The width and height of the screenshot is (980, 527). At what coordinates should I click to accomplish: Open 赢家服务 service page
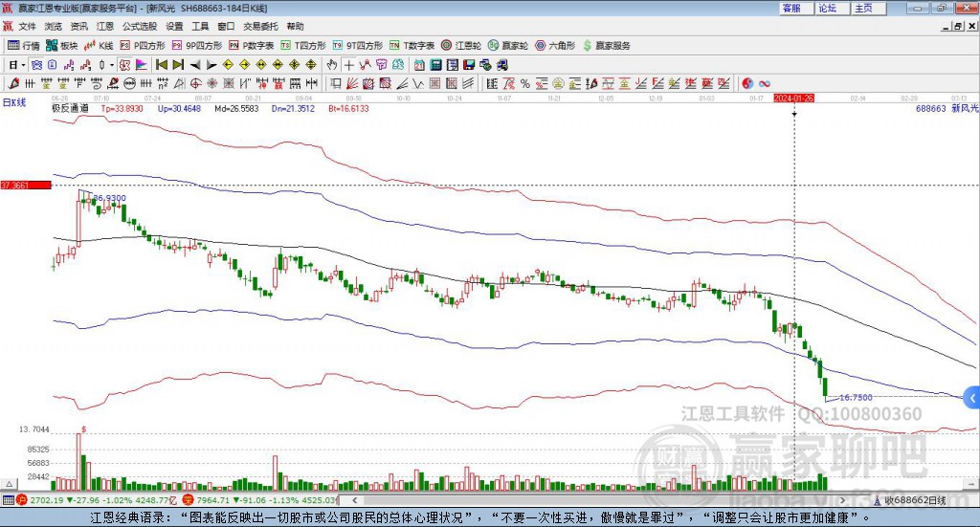[x=606, y=46]
